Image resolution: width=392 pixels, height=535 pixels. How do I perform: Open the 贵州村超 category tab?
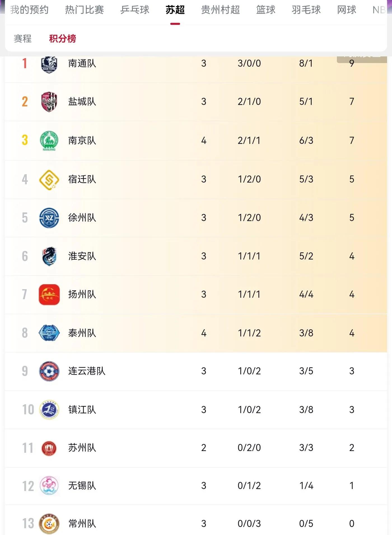(220, 10)
